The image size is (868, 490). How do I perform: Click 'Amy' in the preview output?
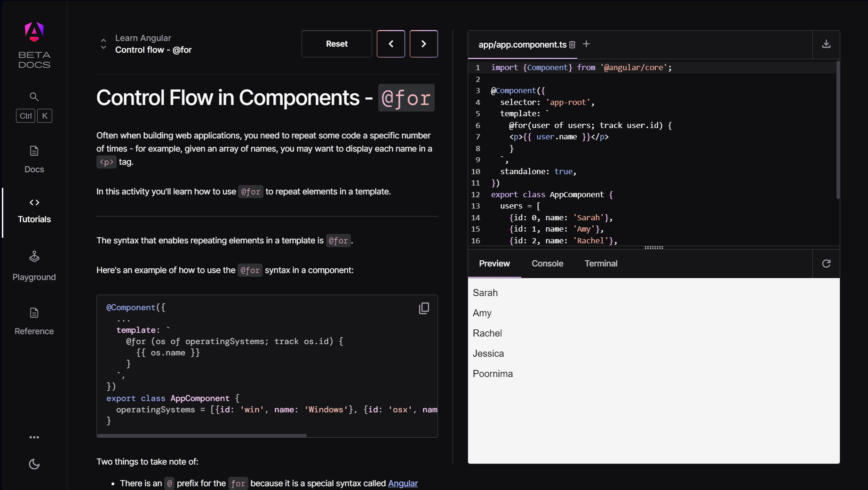[x=482, y=313]
